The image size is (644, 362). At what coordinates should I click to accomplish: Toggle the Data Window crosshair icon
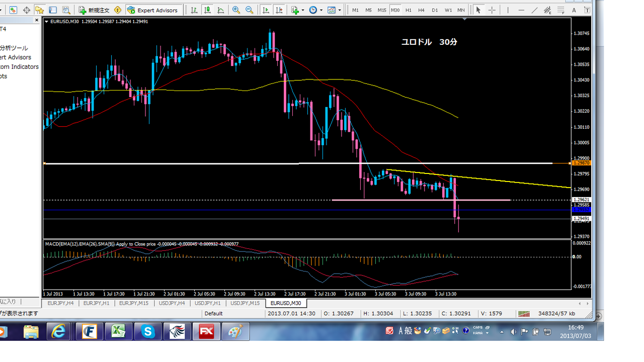pyautogui.click(x=27, y=10)
